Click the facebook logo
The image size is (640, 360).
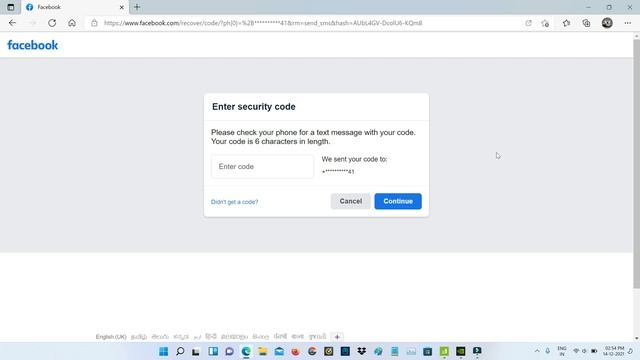33,45
